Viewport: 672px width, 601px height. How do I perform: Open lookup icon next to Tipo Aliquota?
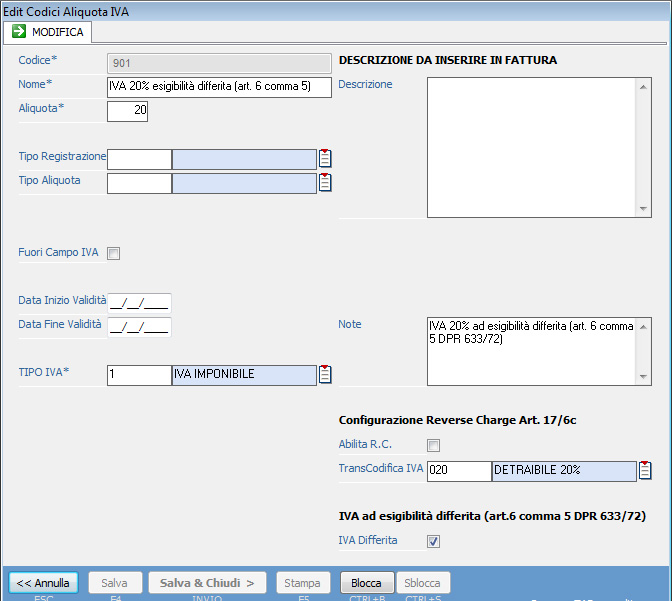pyautogui.click(x=325, y=182)
